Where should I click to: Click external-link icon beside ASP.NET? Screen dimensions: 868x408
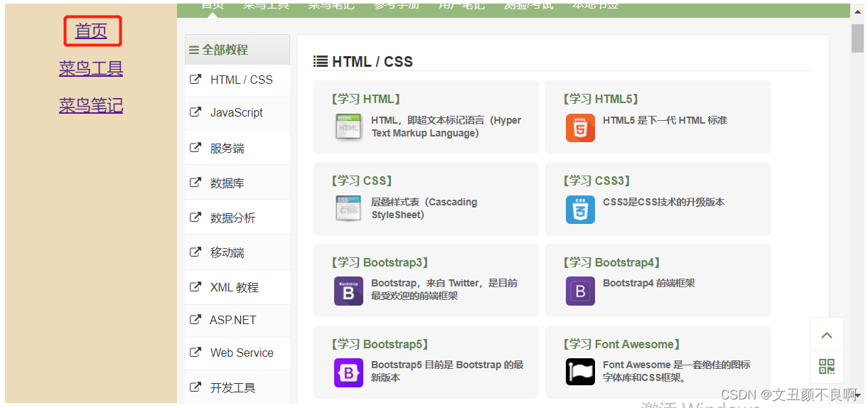point(195,320)
